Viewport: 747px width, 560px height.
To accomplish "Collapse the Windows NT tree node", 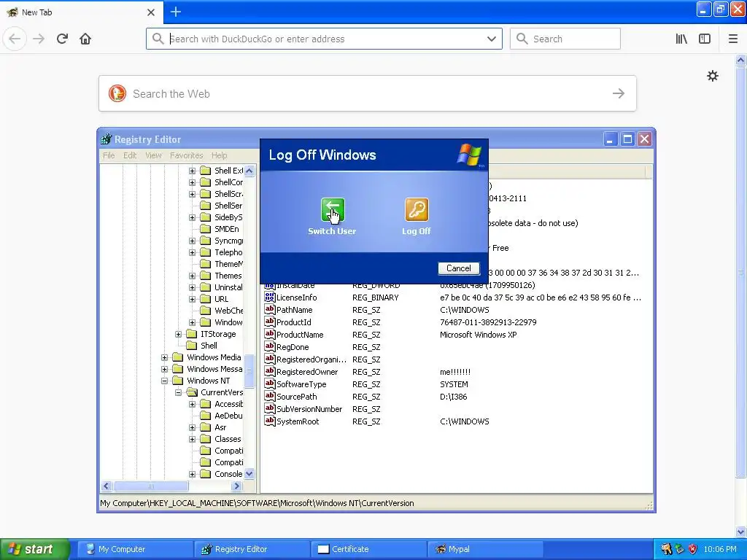I will pos(164,381).
